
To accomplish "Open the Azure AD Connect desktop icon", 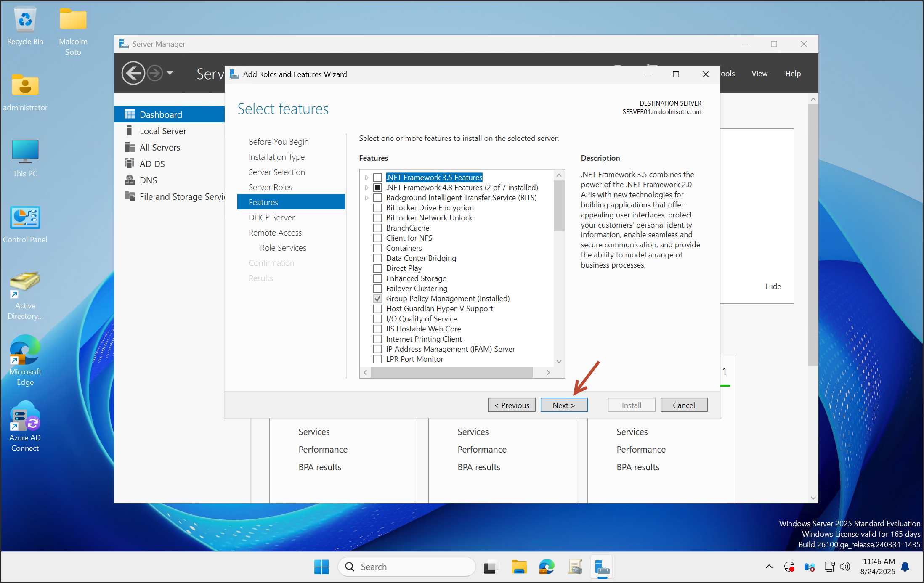I will [25, 417].
